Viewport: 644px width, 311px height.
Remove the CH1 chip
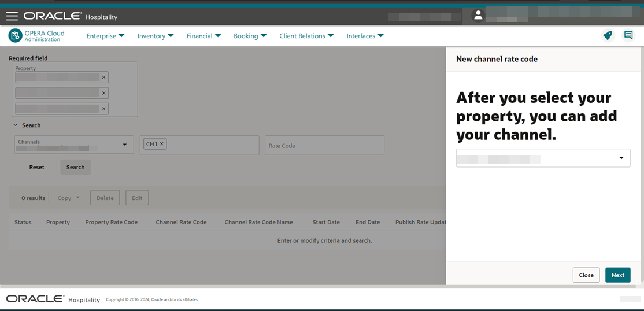click(x=161, y=144)
